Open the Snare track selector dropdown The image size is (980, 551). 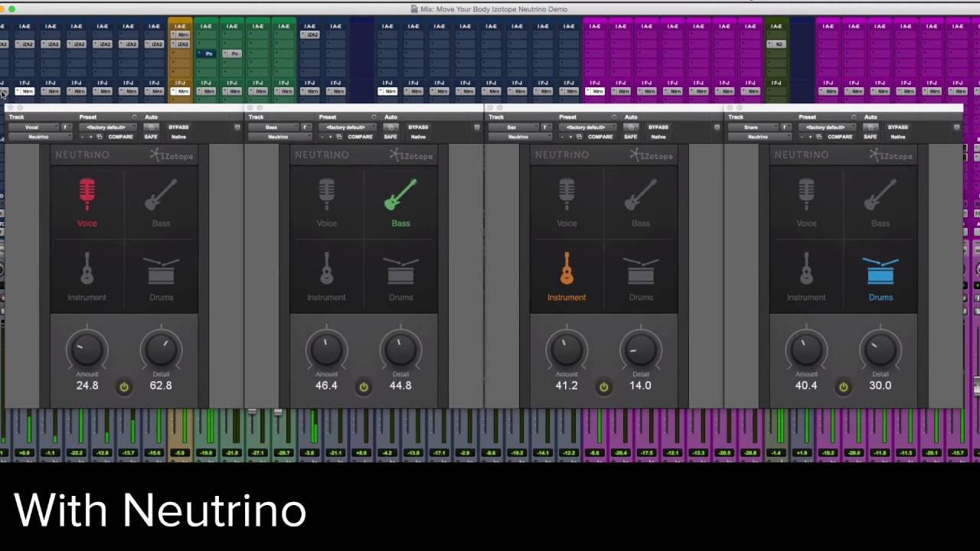pyautogui.click(x=753, y=127)
